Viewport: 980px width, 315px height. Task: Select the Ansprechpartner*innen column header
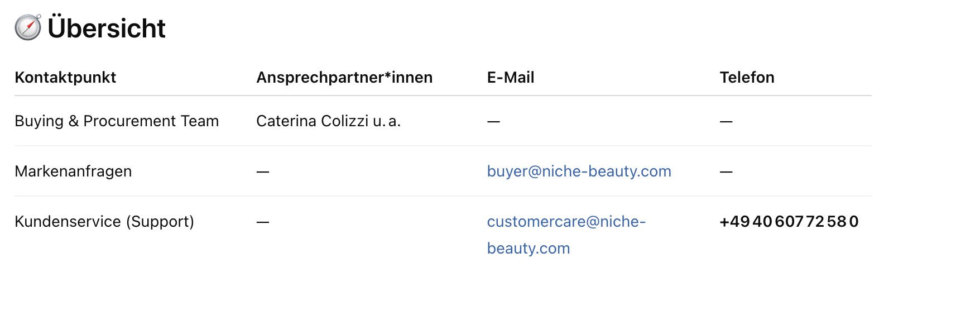(344, 78)
